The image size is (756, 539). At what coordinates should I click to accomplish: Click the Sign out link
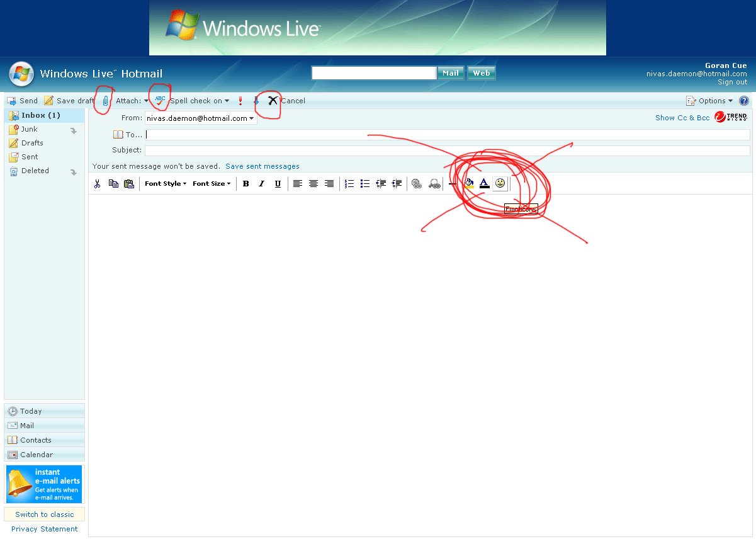point(733,82)
